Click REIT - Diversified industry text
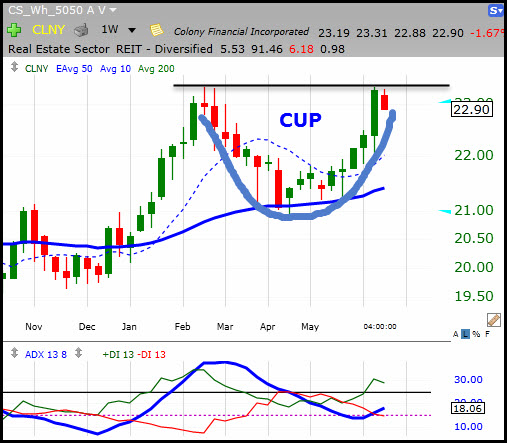 click(164, 49)
